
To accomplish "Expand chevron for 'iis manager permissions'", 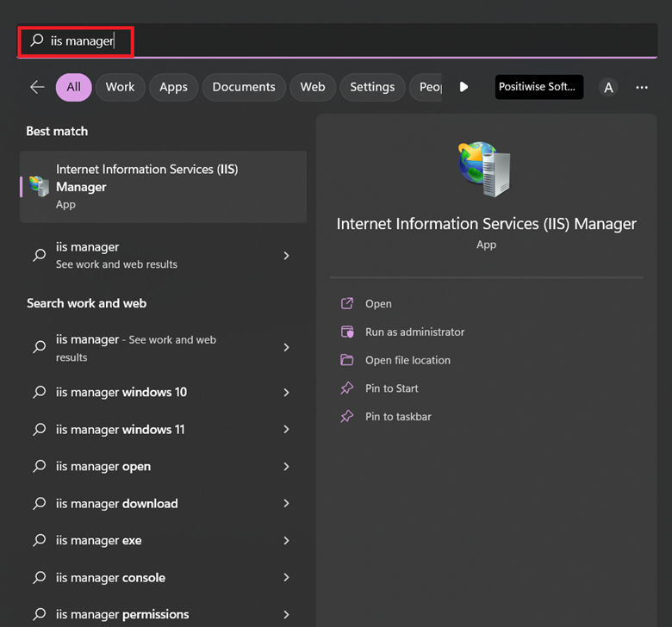I will 286,615.
